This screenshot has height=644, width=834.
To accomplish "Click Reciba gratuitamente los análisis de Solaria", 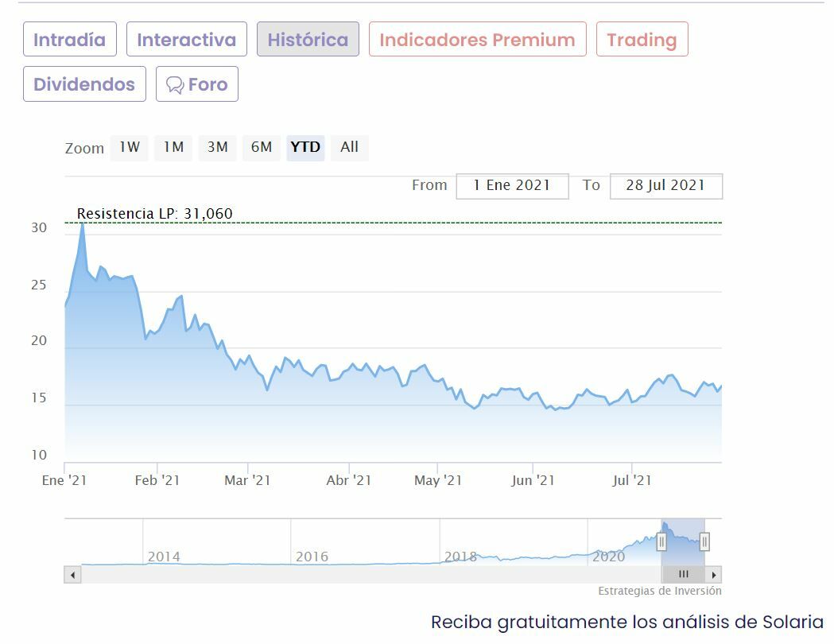I will [x=627, y=622].
